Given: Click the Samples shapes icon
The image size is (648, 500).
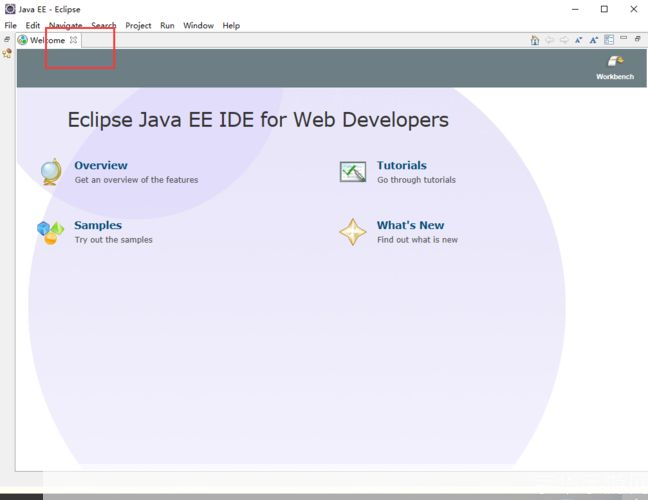Looking at the screenshot, I should click(x=50, y=233).
